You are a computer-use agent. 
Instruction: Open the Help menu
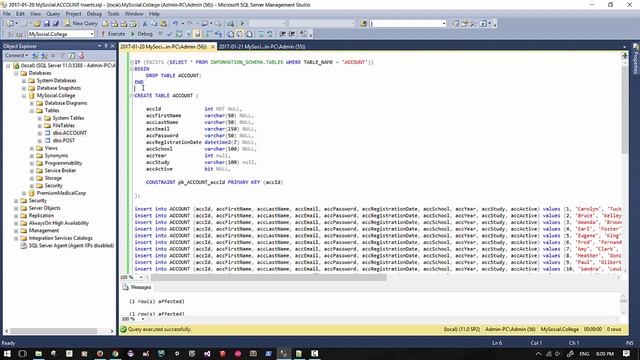click(154, 14)
